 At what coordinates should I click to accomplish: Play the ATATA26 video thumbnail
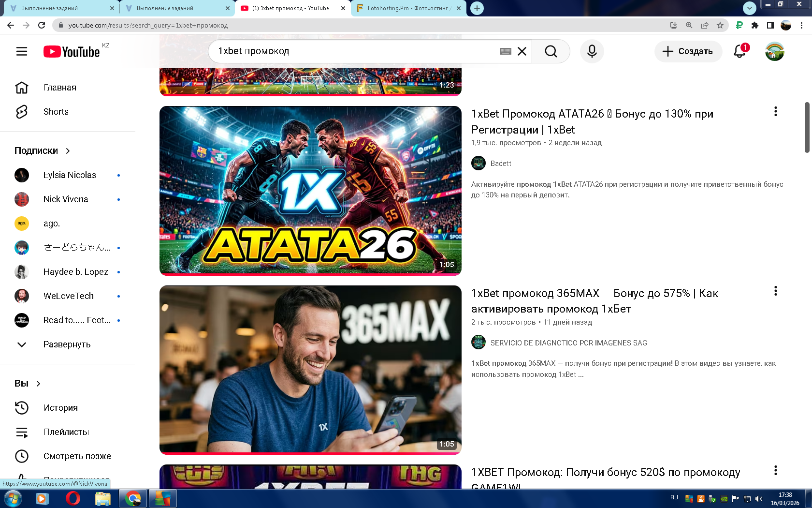click(x=310, y=191)
